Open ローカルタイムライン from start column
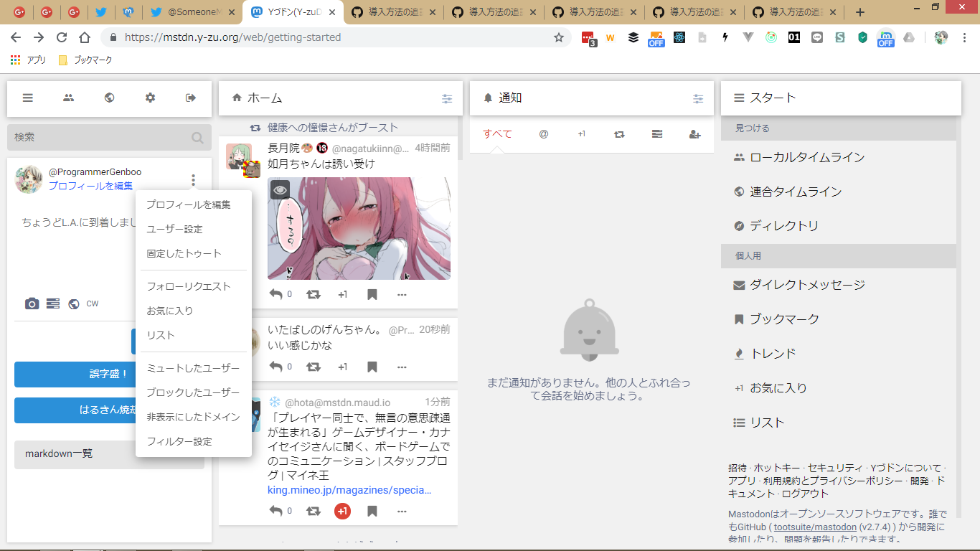The image size is (980, 551). (807, 158)
